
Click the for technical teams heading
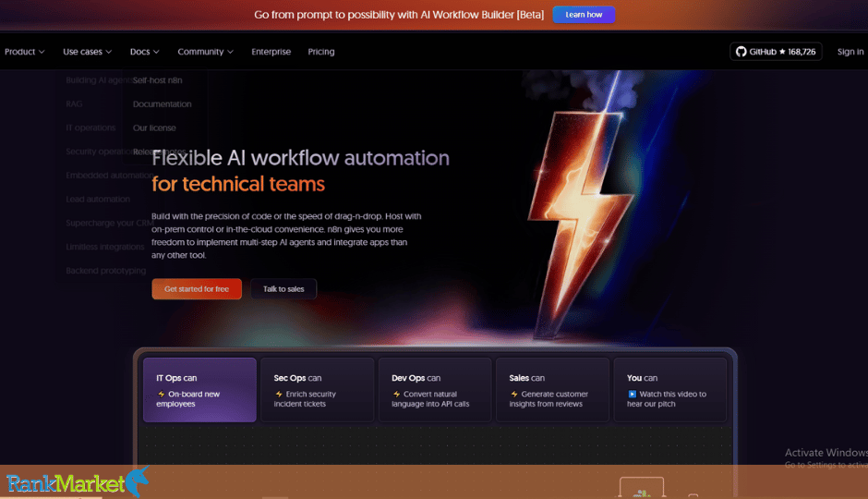tap(238, 184)
